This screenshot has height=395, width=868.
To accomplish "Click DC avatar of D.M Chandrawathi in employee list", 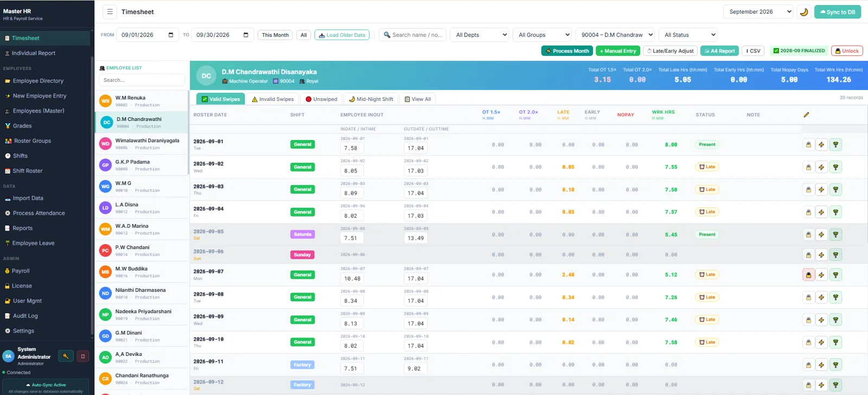I will click(x=107, y=123).
